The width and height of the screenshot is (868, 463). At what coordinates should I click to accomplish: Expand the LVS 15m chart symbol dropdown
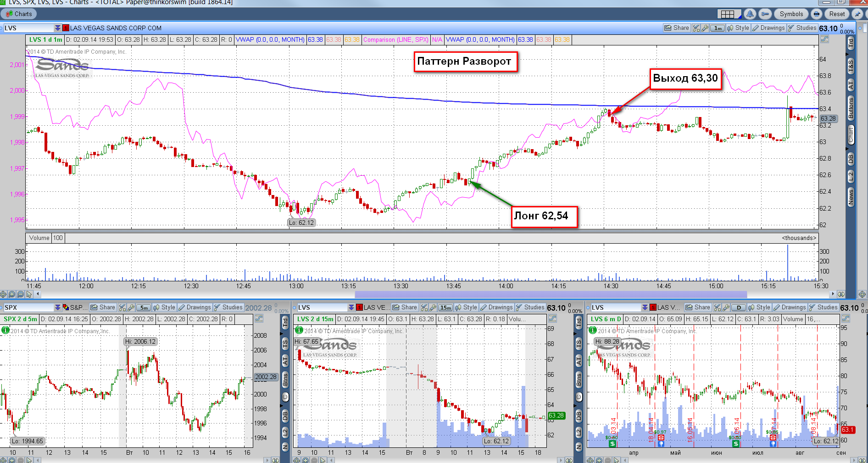(x=351, y=307)
